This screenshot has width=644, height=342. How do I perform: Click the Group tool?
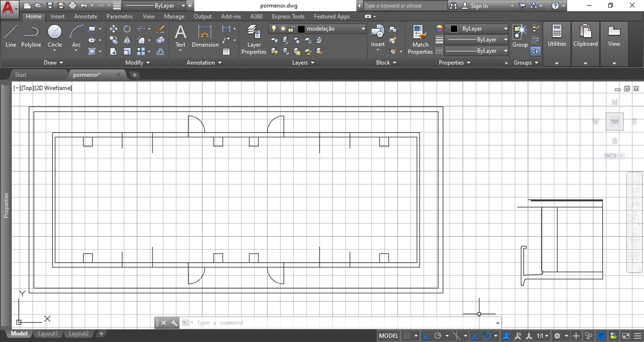(x=520, y=36)
